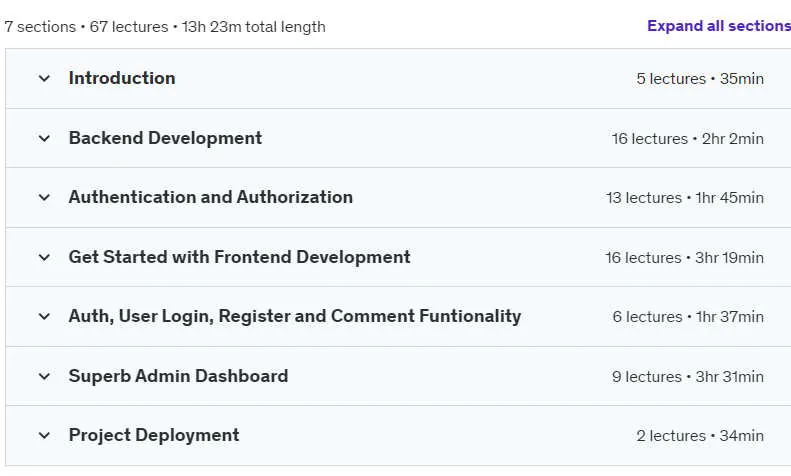Screen dimensions: 791x476
Task: Click chevron next to Auth, User Login section
Action: 44,317
